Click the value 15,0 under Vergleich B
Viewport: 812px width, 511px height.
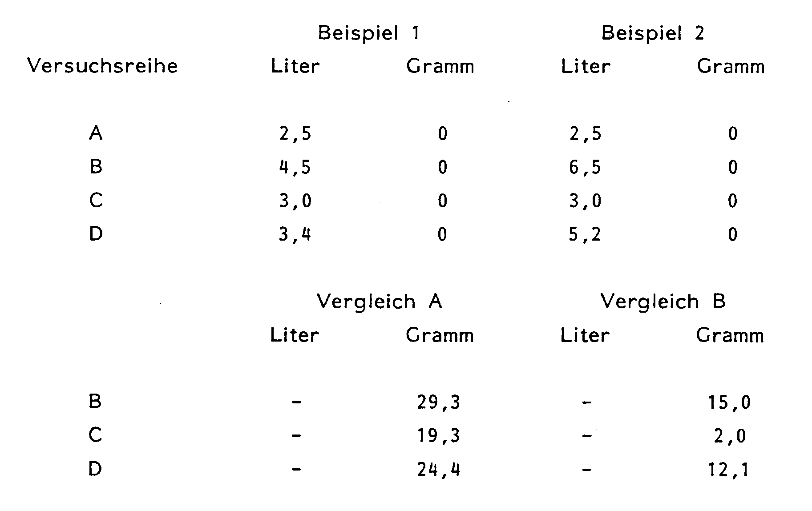[x=729, y=402]
